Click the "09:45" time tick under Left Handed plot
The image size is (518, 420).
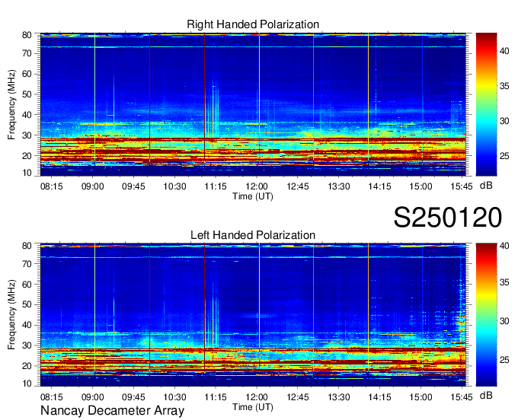133,397
